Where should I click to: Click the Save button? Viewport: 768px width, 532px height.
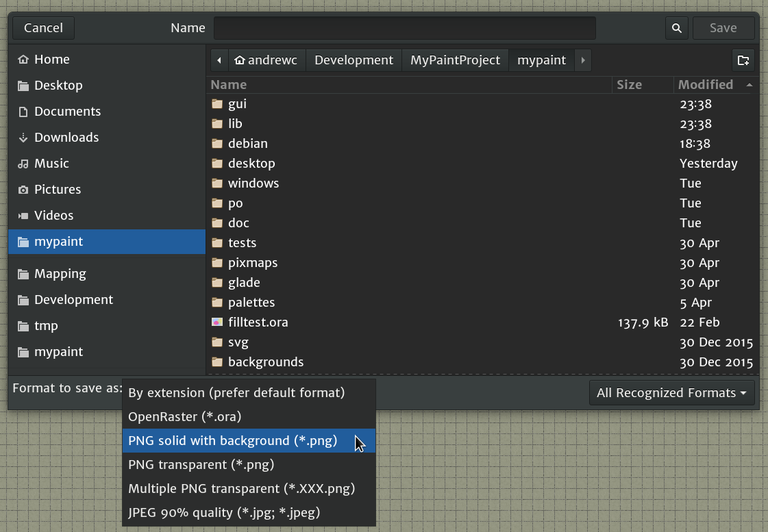coord(723,28)
